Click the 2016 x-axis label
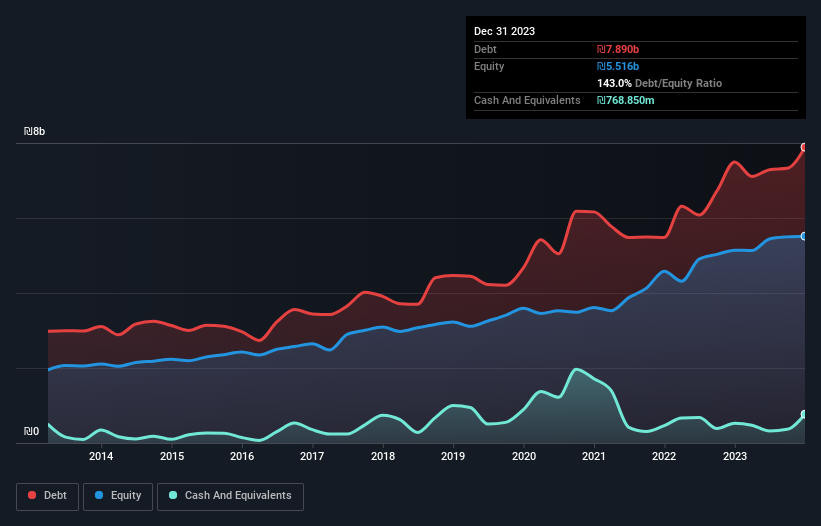Viewport: 821px width, 526px height. point(242,457)
